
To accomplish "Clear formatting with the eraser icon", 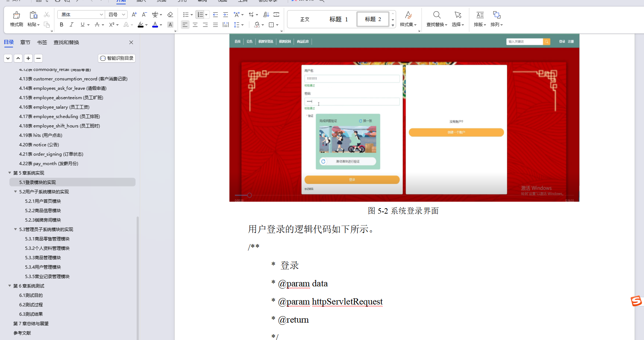I will (x=170, y=14).
